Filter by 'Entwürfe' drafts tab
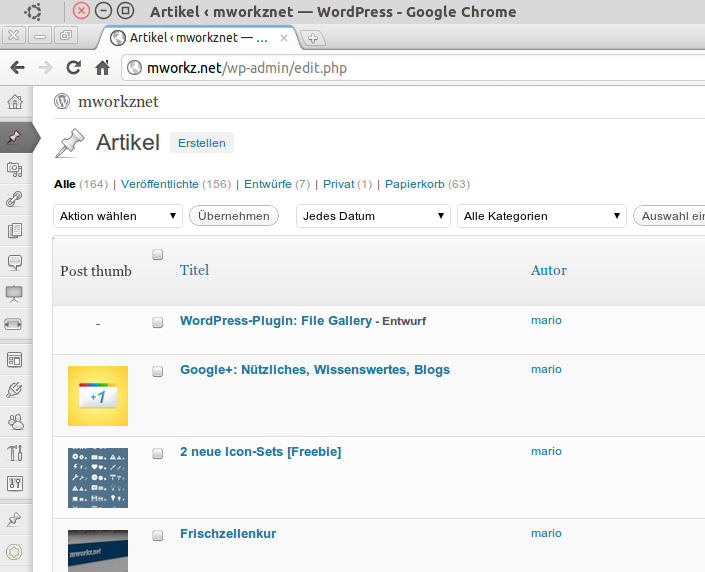The height and width of the screenshot is (572, 705). 267,184
